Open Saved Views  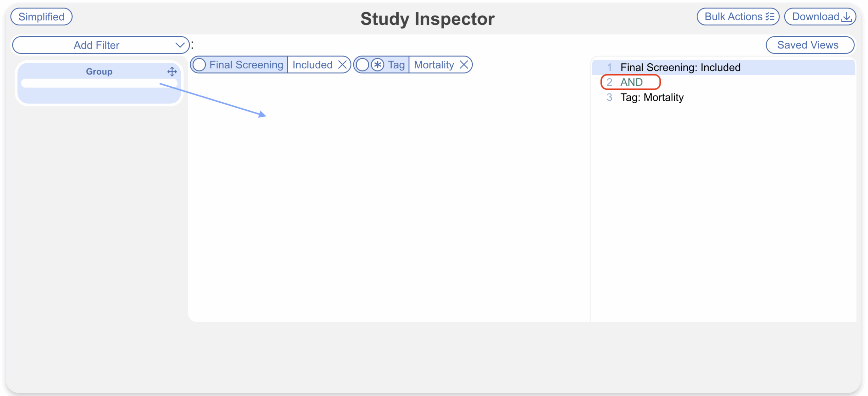click(809, 45)
